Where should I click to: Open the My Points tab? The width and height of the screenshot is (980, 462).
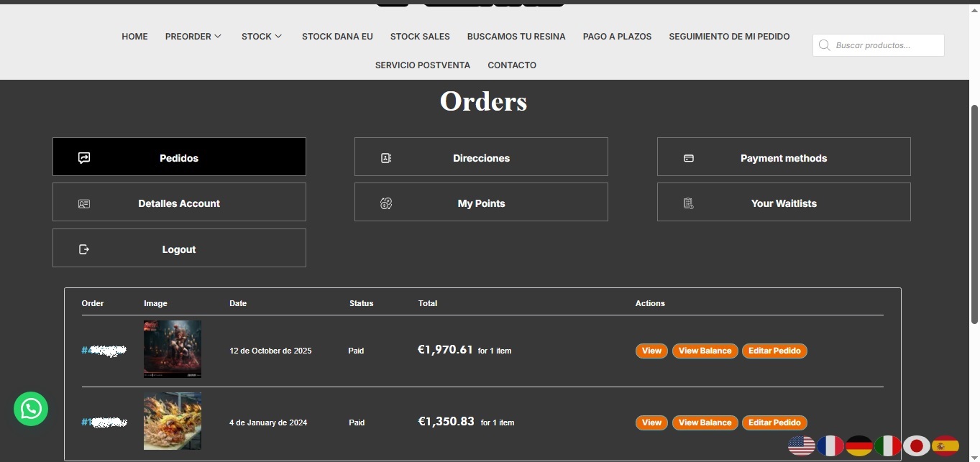[x=481, y=202]
